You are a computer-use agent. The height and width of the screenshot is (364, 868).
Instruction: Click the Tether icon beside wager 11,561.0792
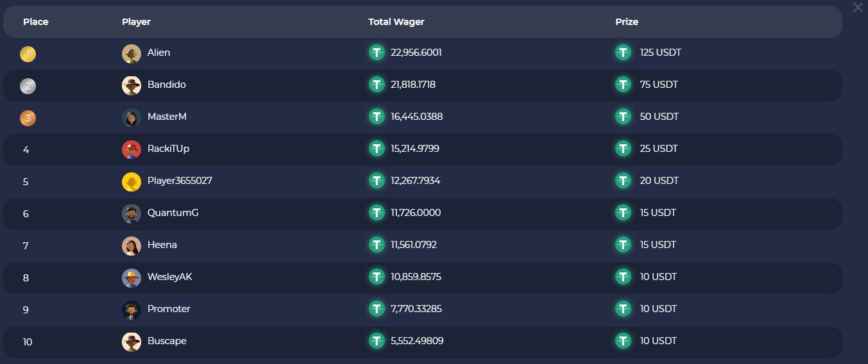[377, 245]
